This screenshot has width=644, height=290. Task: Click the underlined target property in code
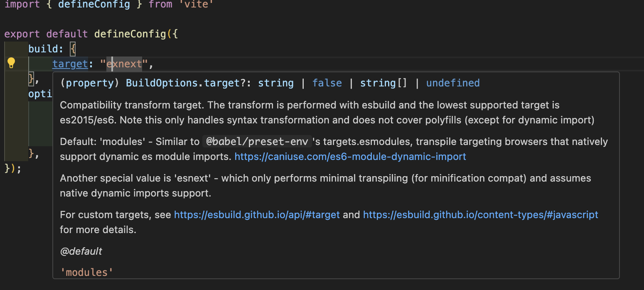point(70,64)
